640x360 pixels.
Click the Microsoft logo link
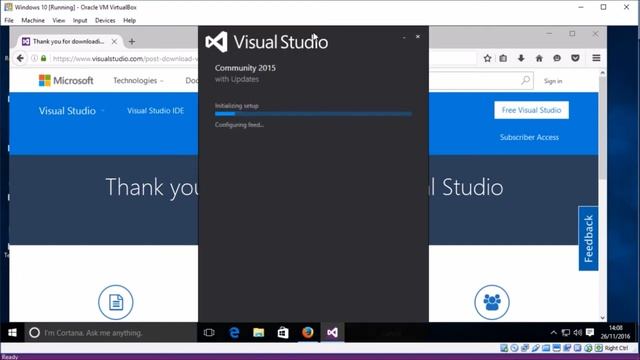(x=66, y=80)
